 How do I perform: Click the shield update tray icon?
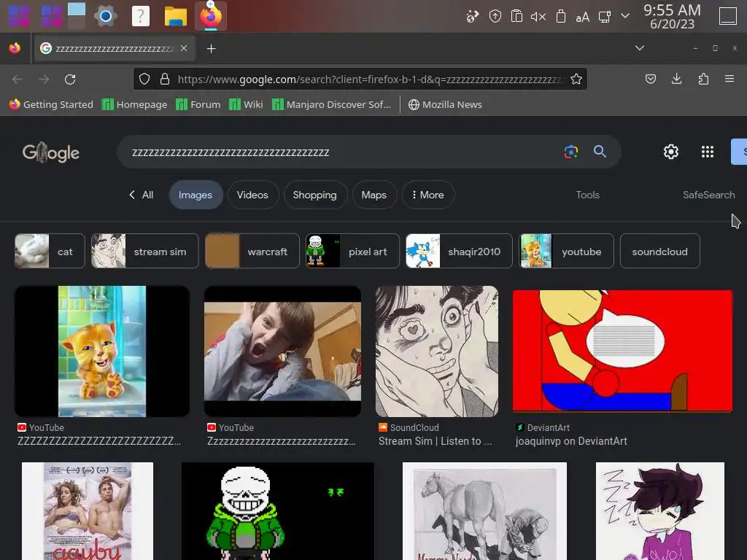point(495,17)
